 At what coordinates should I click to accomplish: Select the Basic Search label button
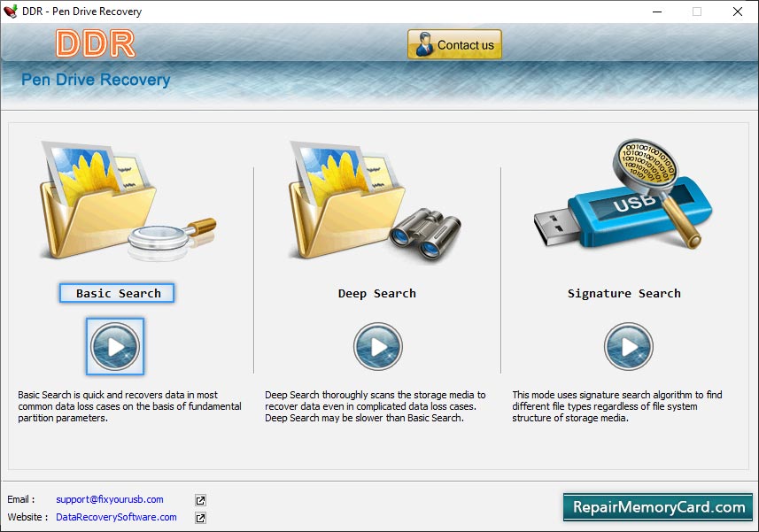117,293
